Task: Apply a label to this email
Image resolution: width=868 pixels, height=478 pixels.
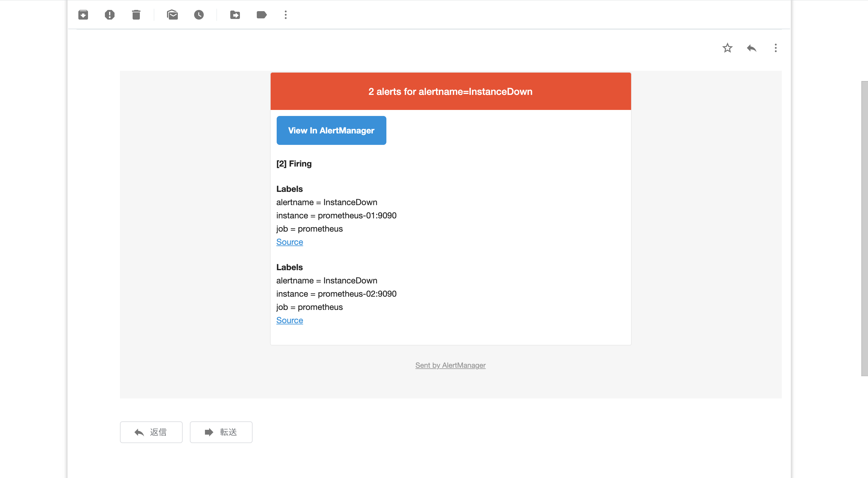Action: (262, 15)
